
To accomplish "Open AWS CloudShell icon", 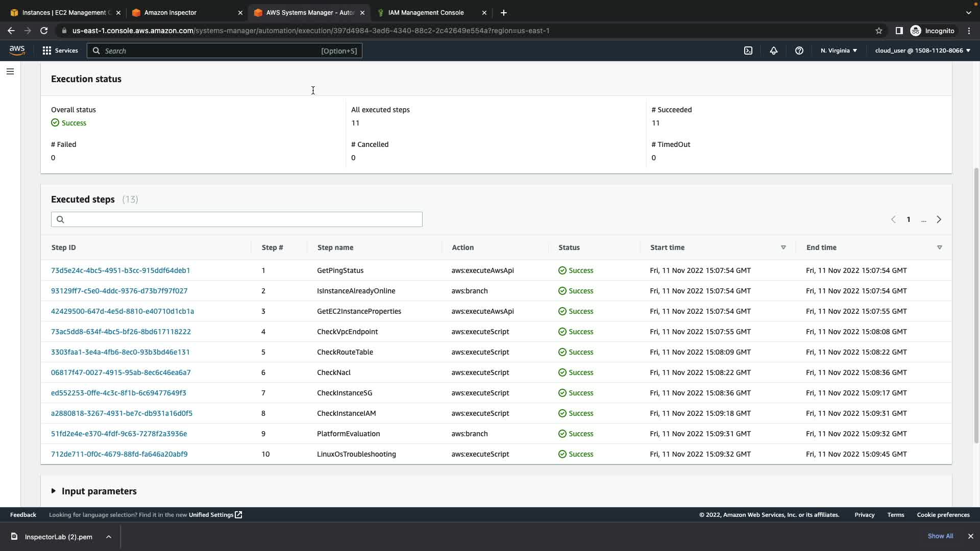I will 748,51.
